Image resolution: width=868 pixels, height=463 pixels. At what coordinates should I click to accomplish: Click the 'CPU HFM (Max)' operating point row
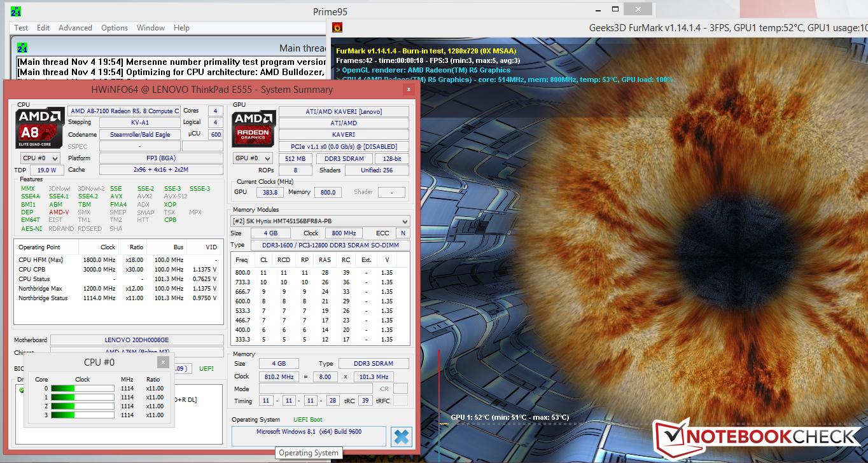[118, 259]
